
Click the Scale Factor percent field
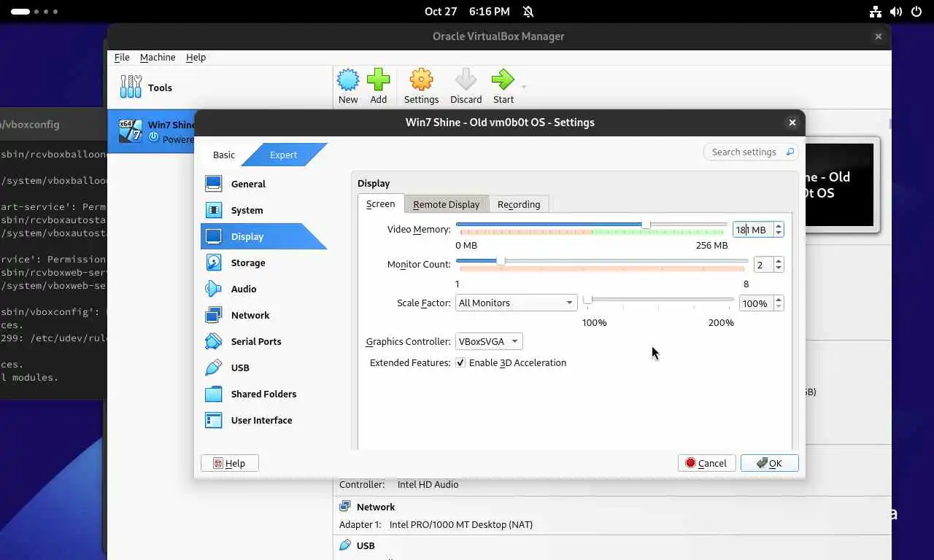click(757, 303)
